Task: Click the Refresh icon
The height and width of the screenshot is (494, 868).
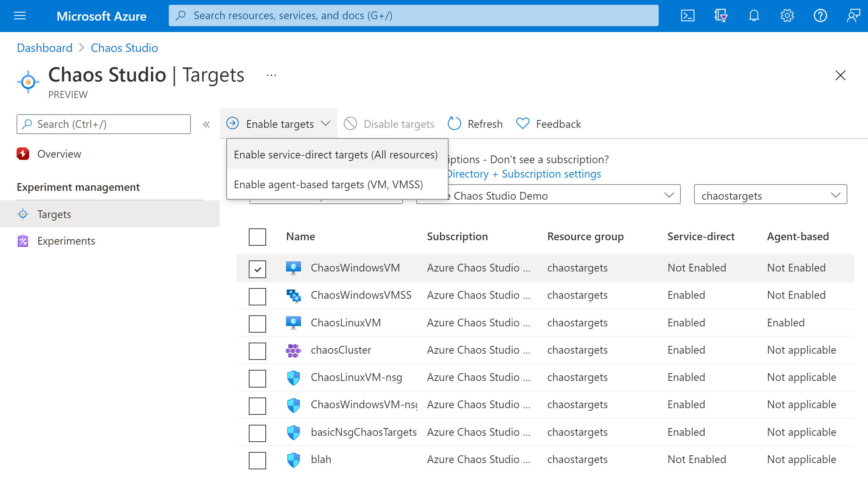Action: (455, 123)
